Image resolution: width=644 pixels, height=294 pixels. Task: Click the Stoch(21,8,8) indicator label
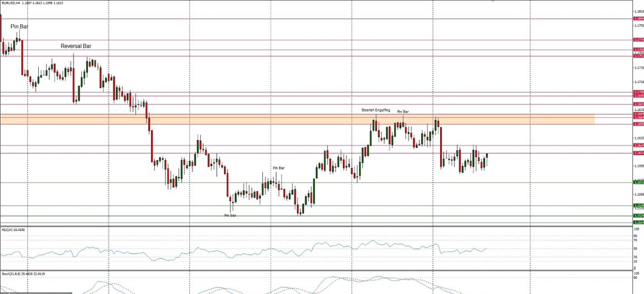11,274
